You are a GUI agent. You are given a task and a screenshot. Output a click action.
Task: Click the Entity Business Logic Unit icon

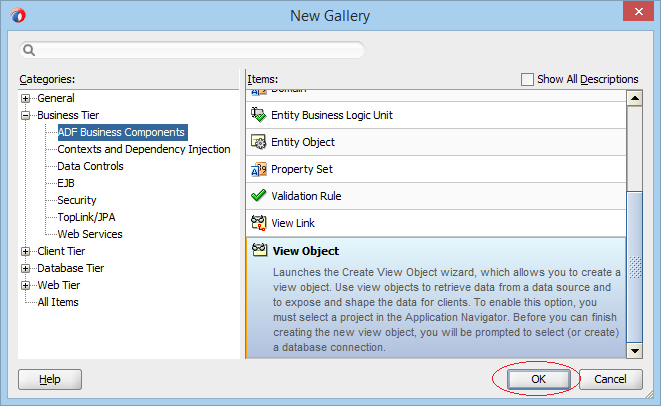(x=258, y=115)
